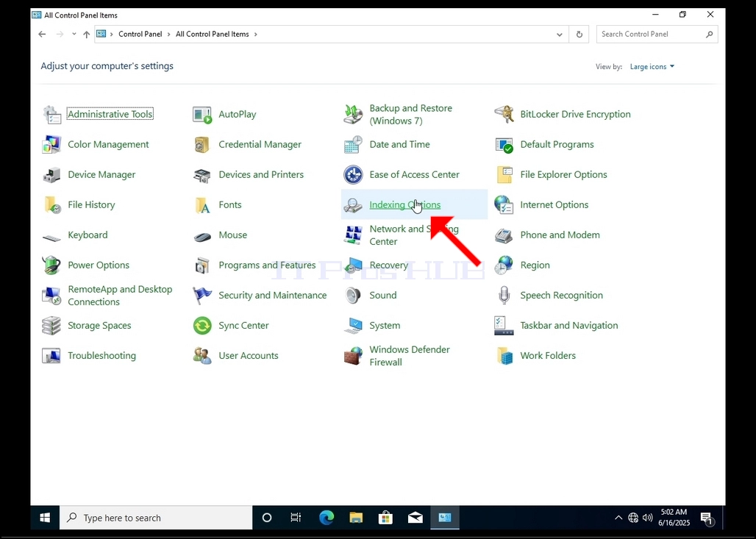Open the recent locations dropdown arrow
756x539 pixels.
74,35
